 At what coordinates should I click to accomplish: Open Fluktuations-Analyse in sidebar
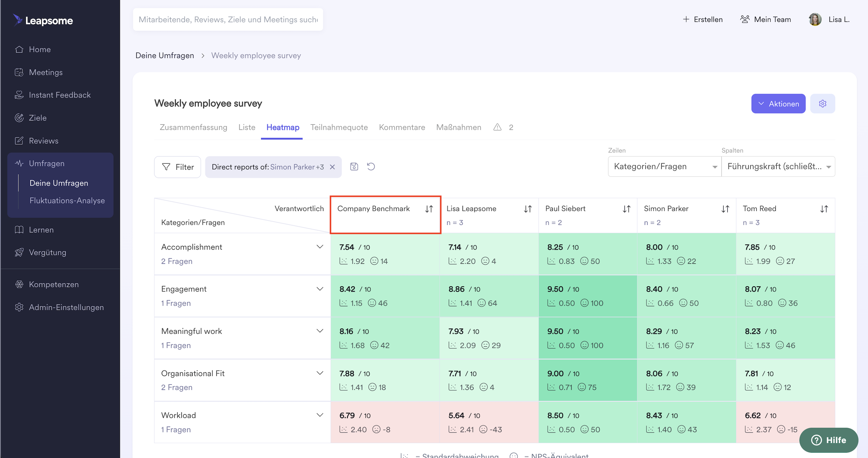(67, 200)
